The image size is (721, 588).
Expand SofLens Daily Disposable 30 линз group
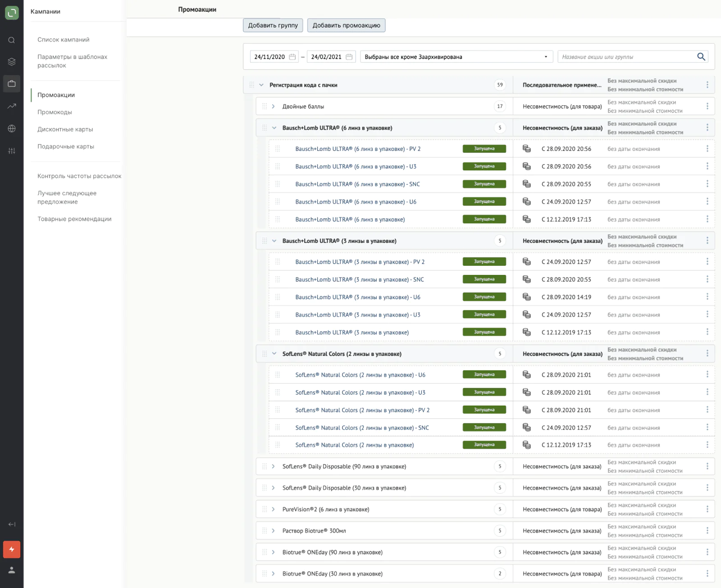(x=274, y=488)
